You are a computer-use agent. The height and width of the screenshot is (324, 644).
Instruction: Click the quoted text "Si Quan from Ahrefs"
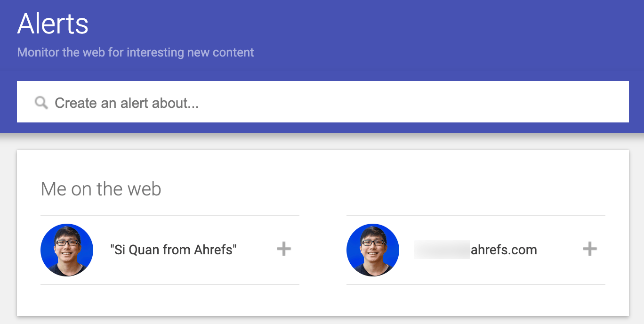click(174, 250)
